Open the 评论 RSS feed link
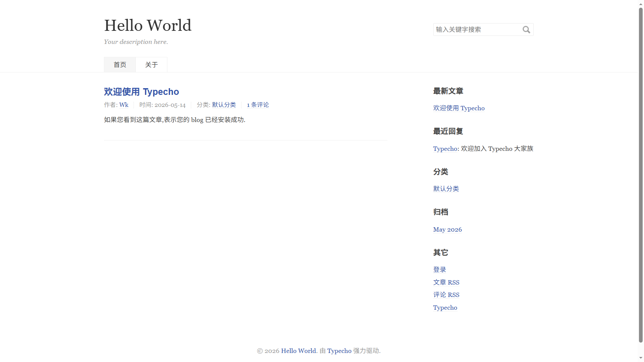Image resolution: width=644 pixels, height=362 pixels. tap(446, 295)
